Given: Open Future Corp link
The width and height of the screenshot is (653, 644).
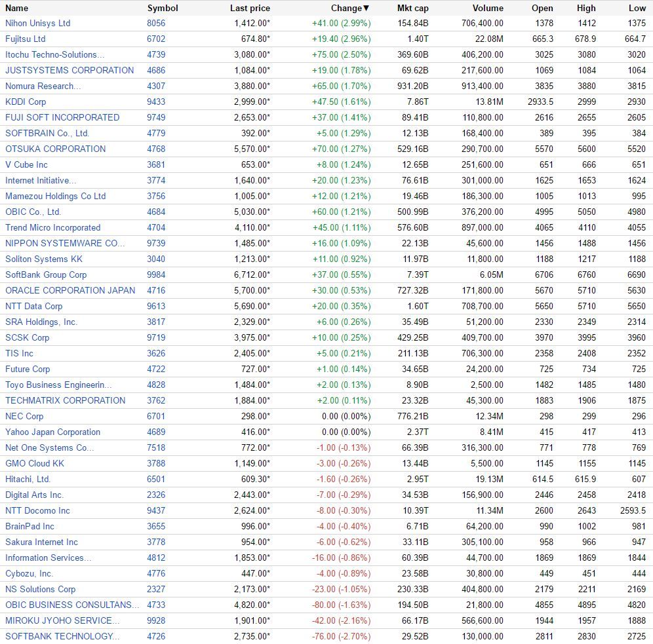Looking at the screenshot, I should click(28, 369).
